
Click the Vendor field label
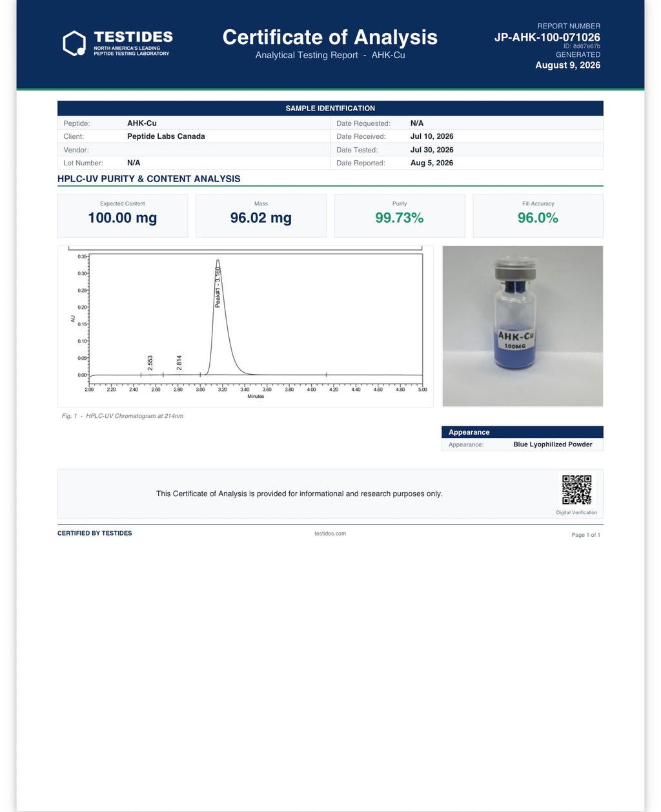76,150
